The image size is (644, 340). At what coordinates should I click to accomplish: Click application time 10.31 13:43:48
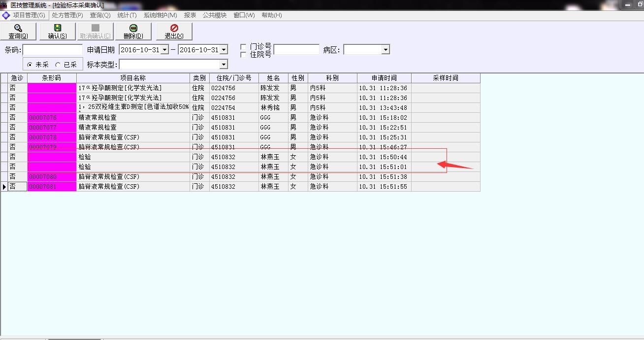click(383, 108)
